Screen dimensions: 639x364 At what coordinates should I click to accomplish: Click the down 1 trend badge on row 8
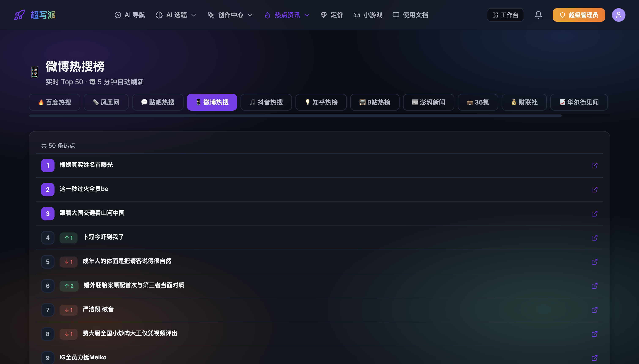[x=68, y=334]
